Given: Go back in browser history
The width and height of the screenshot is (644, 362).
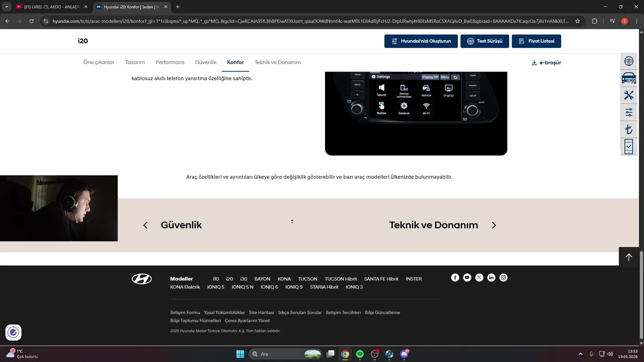Looking at the screenshot, I should click(8, 21).
